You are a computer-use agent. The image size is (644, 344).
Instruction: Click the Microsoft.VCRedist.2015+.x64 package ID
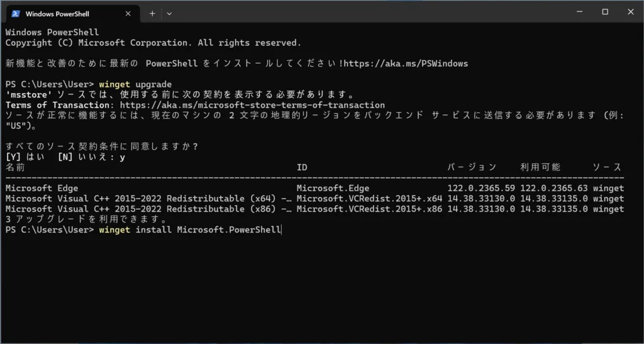click(x=369, y=199)
